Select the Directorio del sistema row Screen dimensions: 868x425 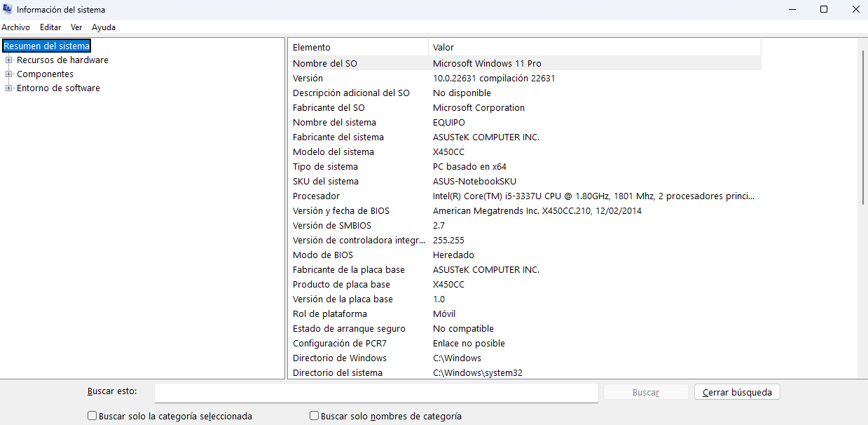pos(525,372)
